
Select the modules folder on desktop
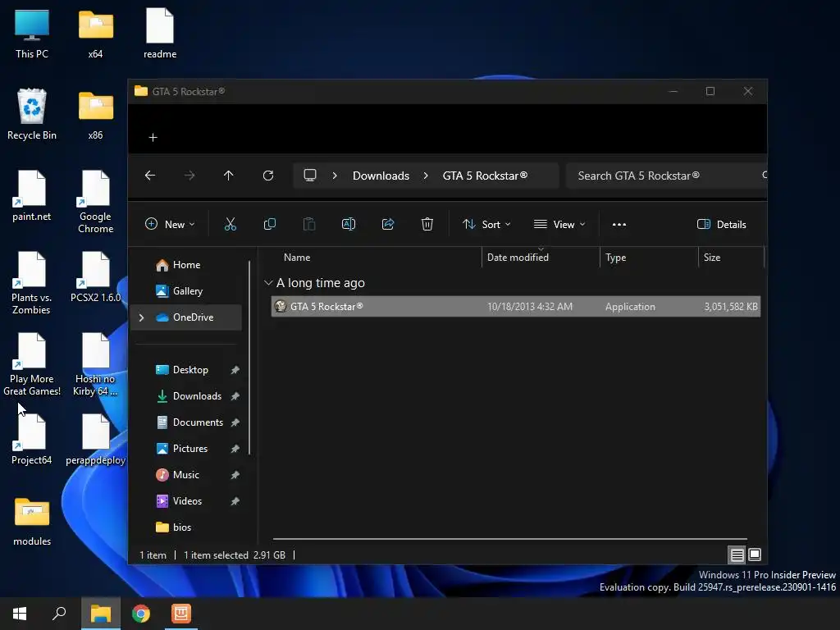pyautogui.click(x=32, y=522)
